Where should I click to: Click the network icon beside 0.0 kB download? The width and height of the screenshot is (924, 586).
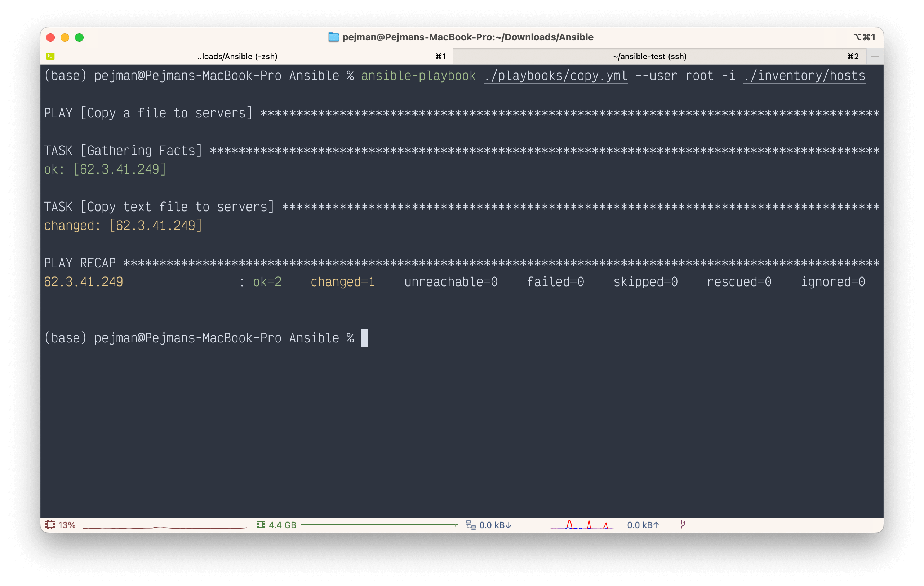click(x=471, y=525)
